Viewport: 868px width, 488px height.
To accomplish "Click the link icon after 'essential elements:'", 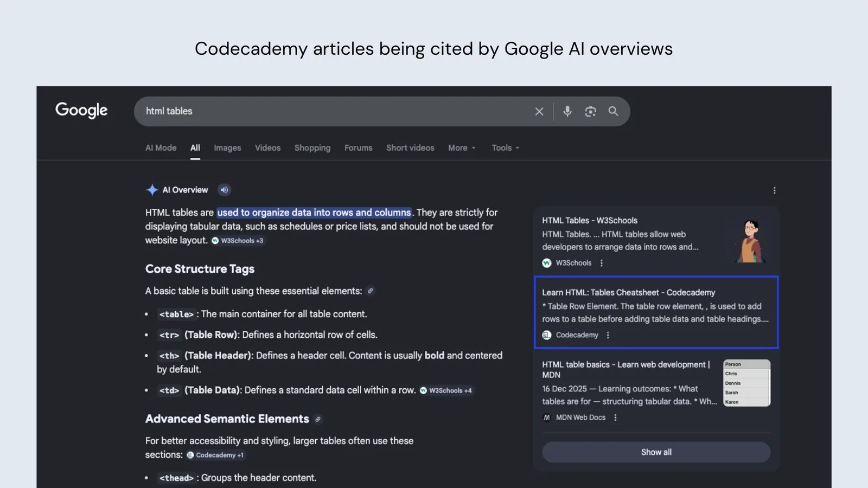I will [x=371, y=291].
